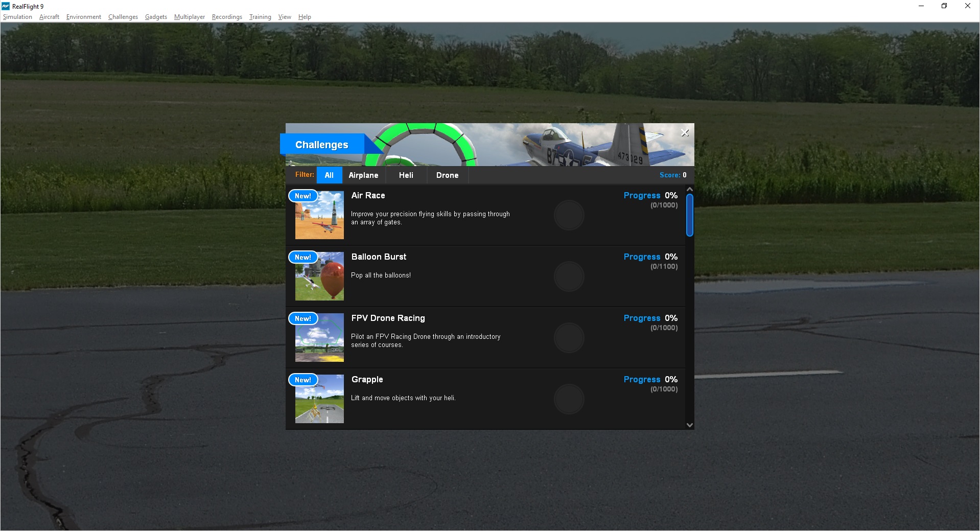Click the Grapple challenge title
The height and width of the screenshot is (531, 980).
pos(367,379)
